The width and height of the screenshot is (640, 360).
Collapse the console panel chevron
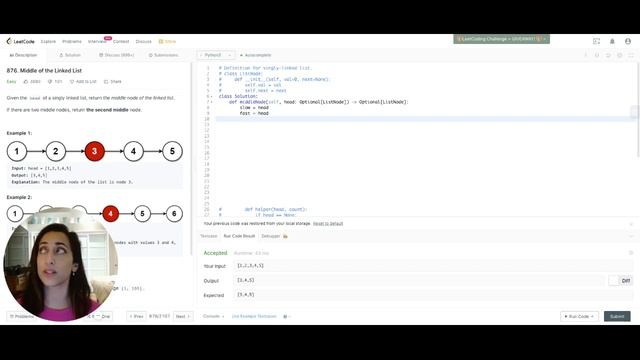[x=631, y=236]
